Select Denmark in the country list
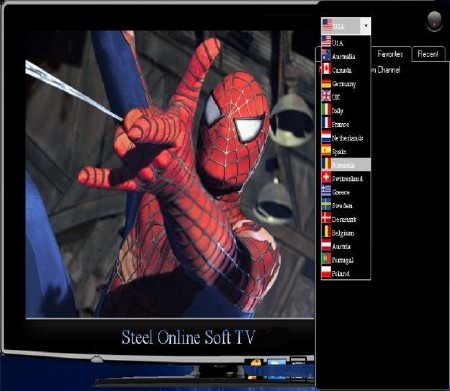The image size is (450, 391). coord(346,219)
